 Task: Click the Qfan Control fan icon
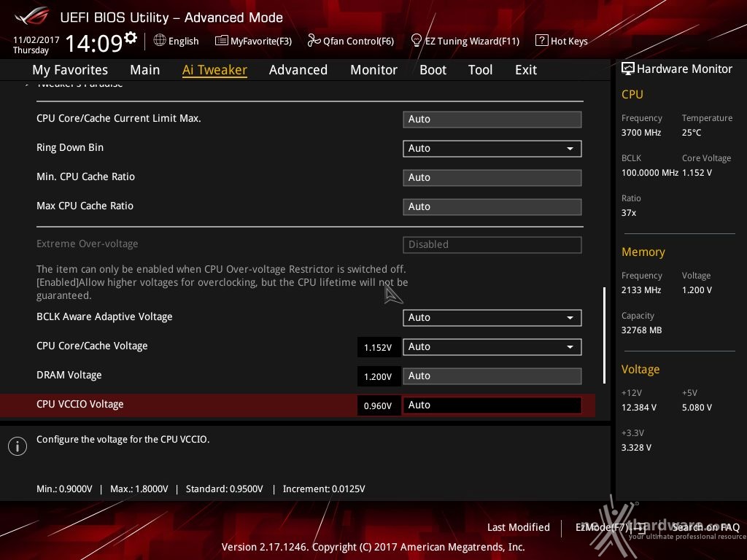[x=314, y=41]
